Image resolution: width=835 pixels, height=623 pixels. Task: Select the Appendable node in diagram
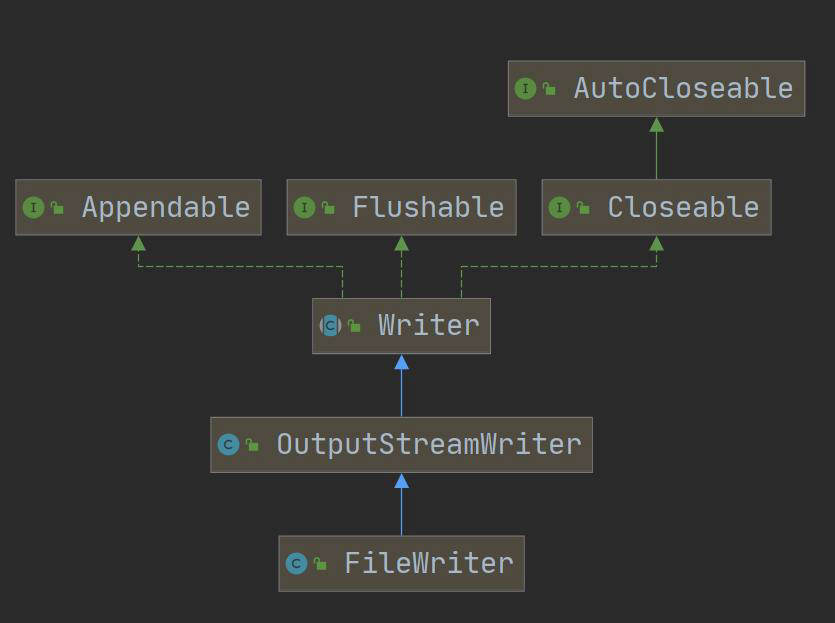pyautogui.click(x=138, y=207)
